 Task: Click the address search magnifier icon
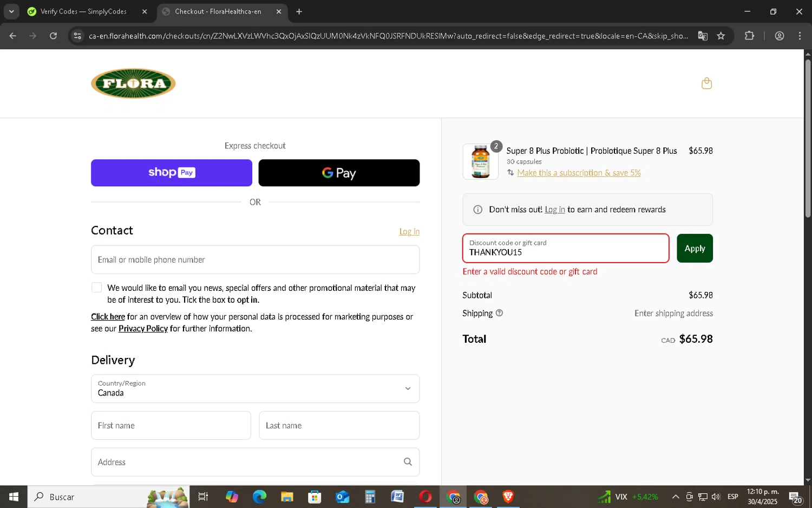click(x=408, y=462)
